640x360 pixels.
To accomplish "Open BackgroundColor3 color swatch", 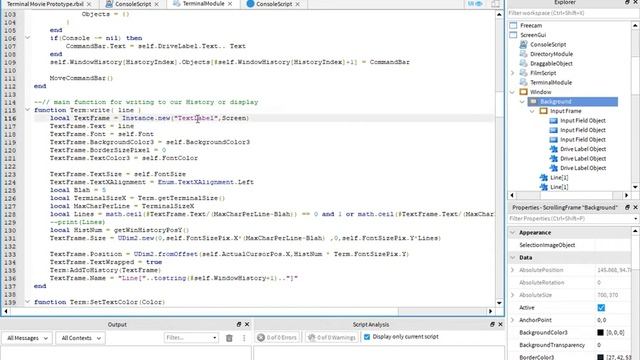I will pyautogui.click(x=600, y=332).
